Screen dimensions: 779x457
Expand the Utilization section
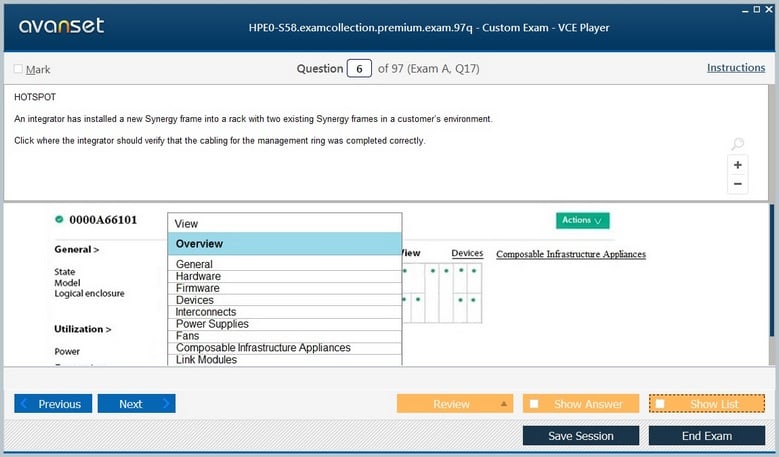click(82, 329)
